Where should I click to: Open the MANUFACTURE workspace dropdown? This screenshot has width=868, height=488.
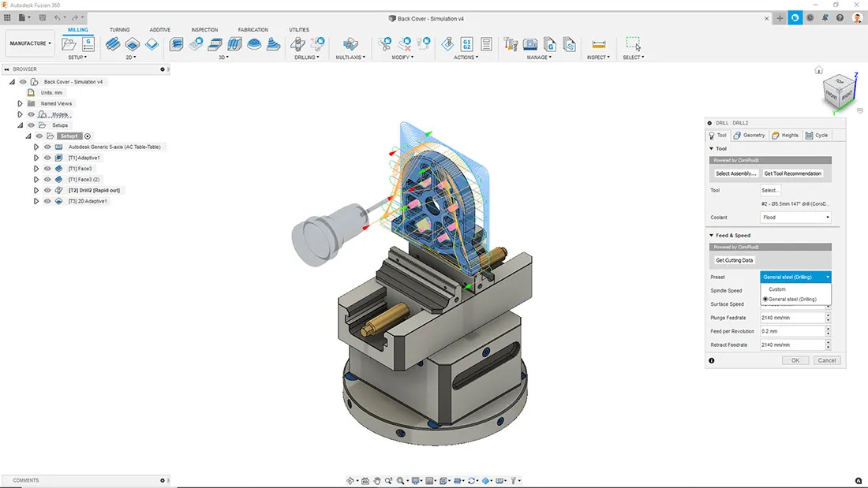30,43
